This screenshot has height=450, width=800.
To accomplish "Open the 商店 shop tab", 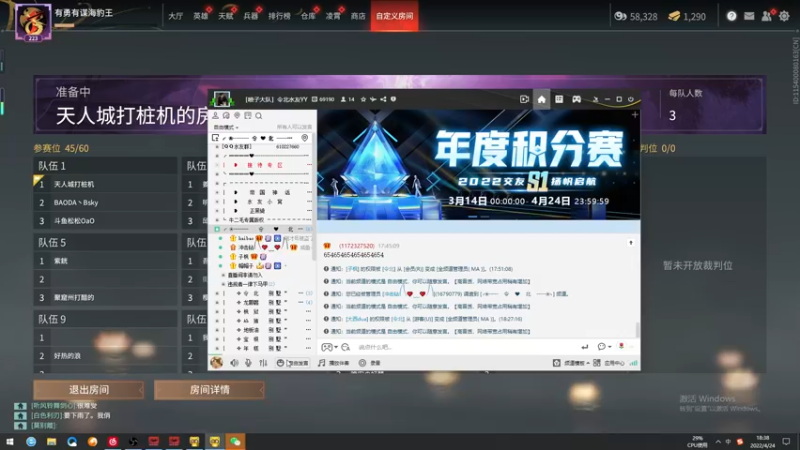I will click(358, 16).
